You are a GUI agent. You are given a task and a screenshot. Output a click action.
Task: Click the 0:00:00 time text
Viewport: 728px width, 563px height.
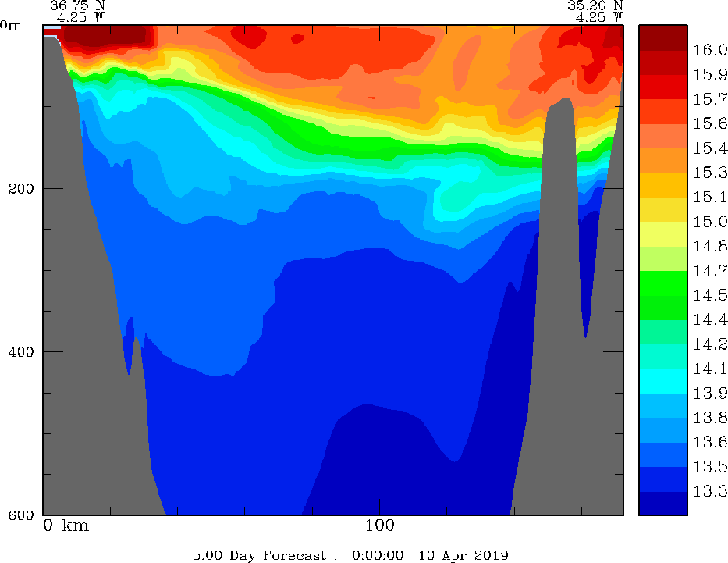(378, 555)
